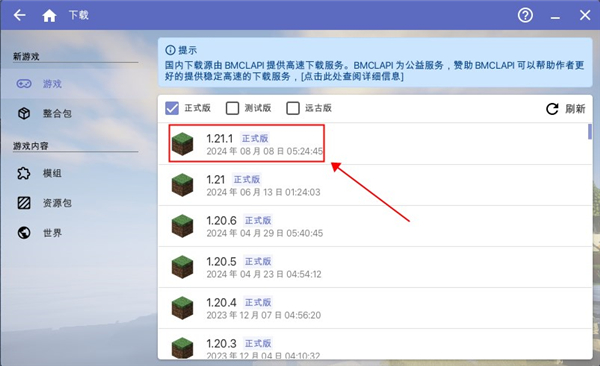Click grass block icon for version 1.20.4

point(183,308)
